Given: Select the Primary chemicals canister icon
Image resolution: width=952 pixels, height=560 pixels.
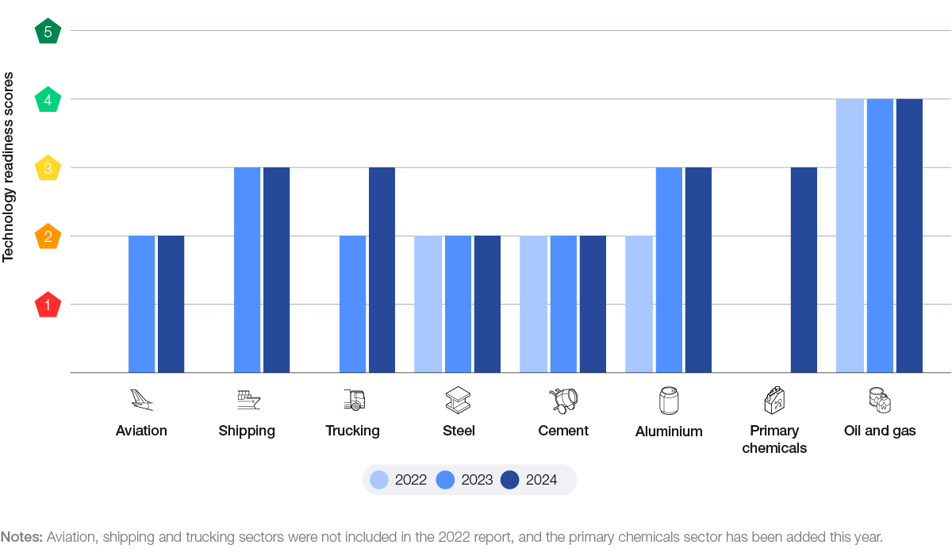Looking at the screenshot, I should coord(774,400).
